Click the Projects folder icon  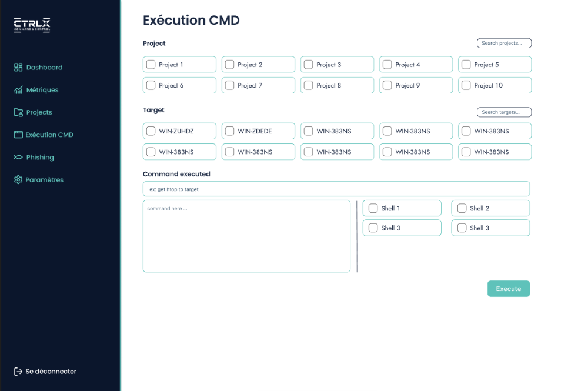(x=18, y=112)
